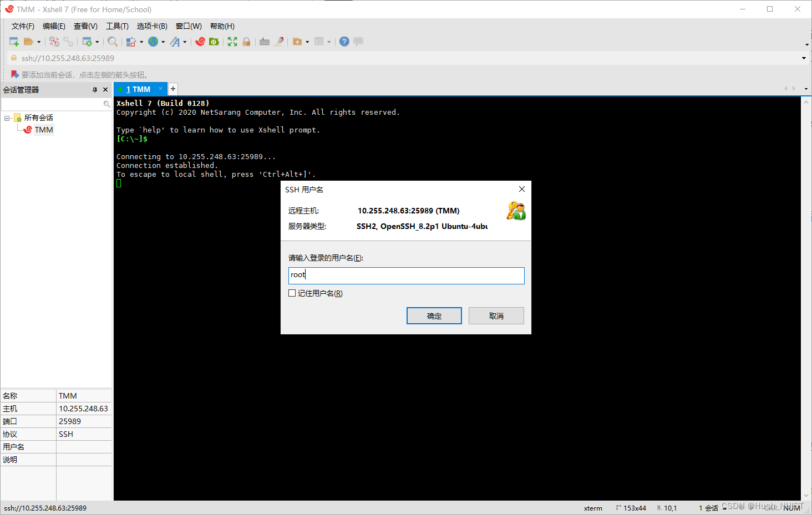Open the tab list dropdown arrow

(805, 89)
